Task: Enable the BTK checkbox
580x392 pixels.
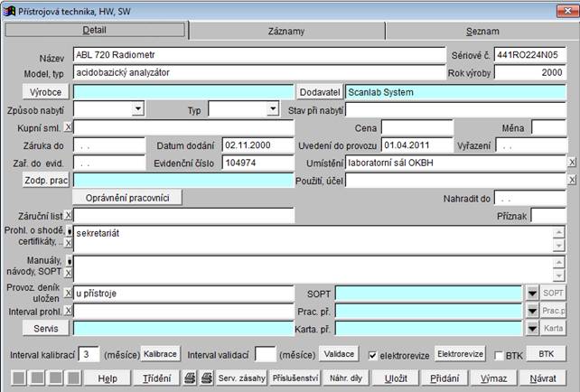Action: [x=500, y=355]
